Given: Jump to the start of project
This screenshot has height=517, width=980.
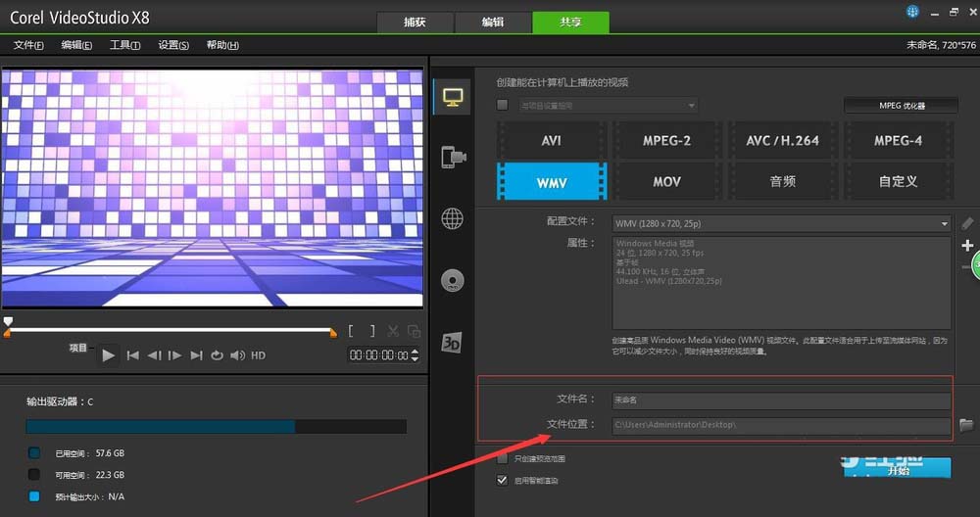Looking at the screenshot, I should coord(132,355).
